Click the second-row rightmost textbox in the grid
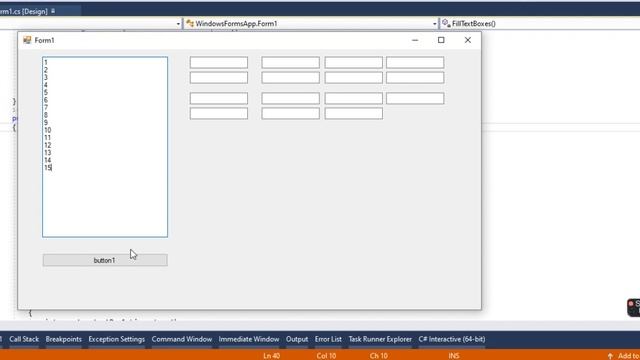The width and height of the screenshot is (640, 360). 415,78
